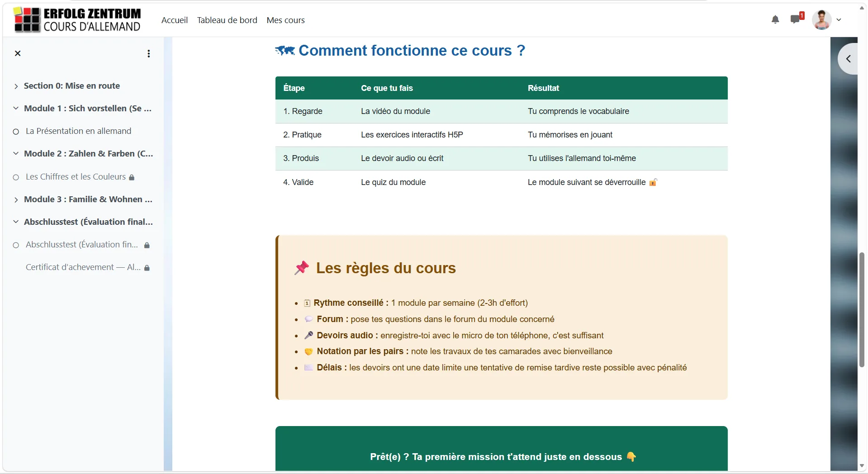Click the 'Les règles du cours' heading

tap(386, 268)
